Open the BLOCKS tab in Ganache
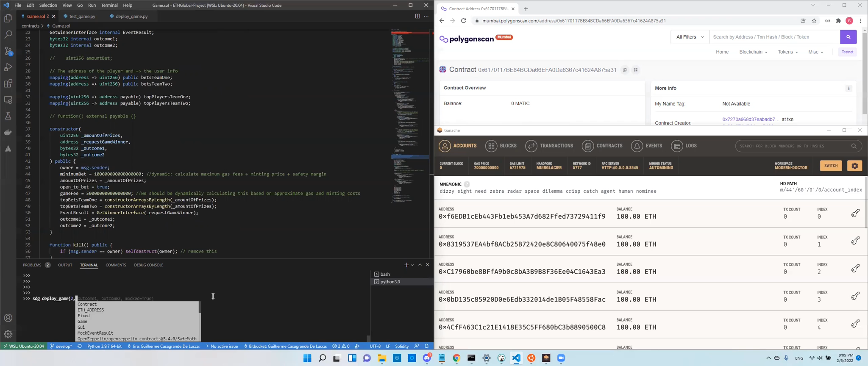868x366 pixels. (501, 146)
